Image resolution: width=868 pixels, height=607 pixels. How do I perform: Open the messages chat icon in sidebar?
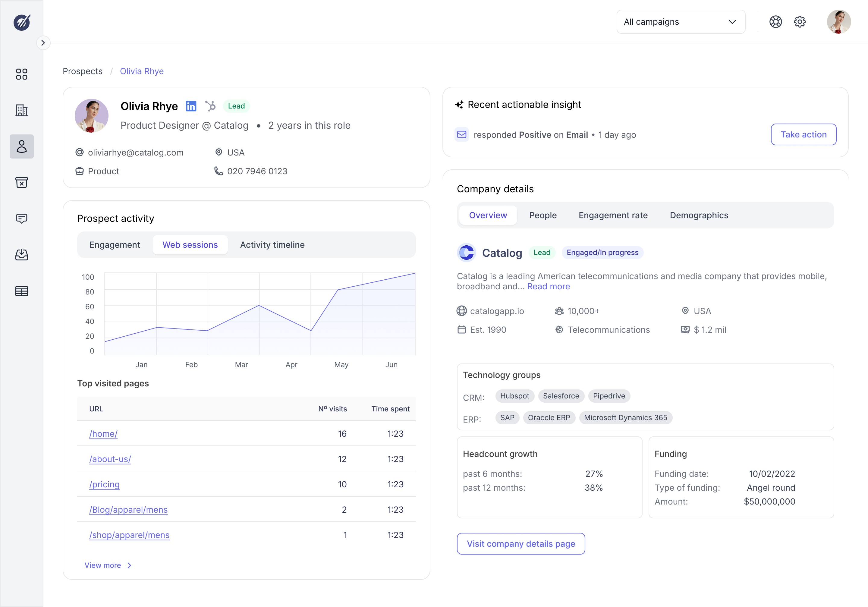click(x=21, y=219)
